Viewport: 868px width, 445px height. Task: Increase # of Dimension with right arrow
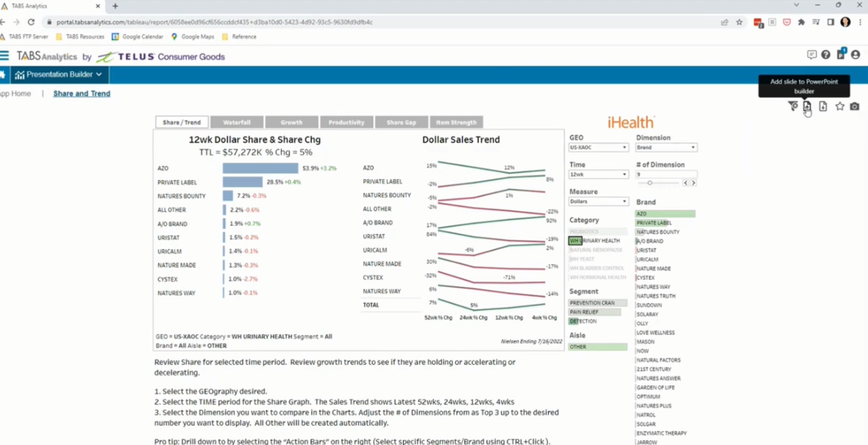694,182
